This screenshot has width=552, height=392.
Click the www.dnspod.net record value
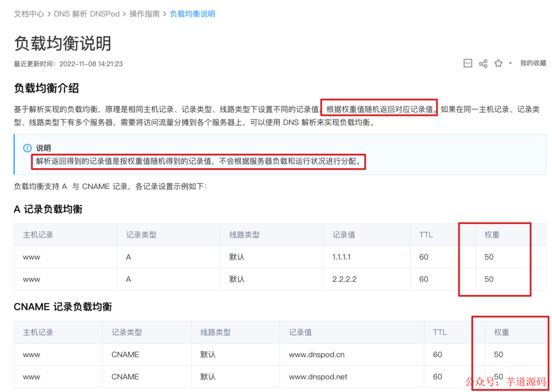pos(318,377)
